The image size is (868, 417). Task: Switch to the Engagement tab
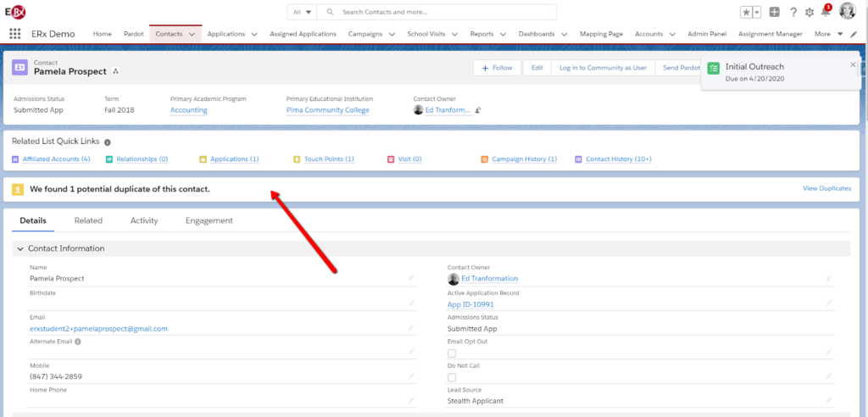tap(209, 220)
